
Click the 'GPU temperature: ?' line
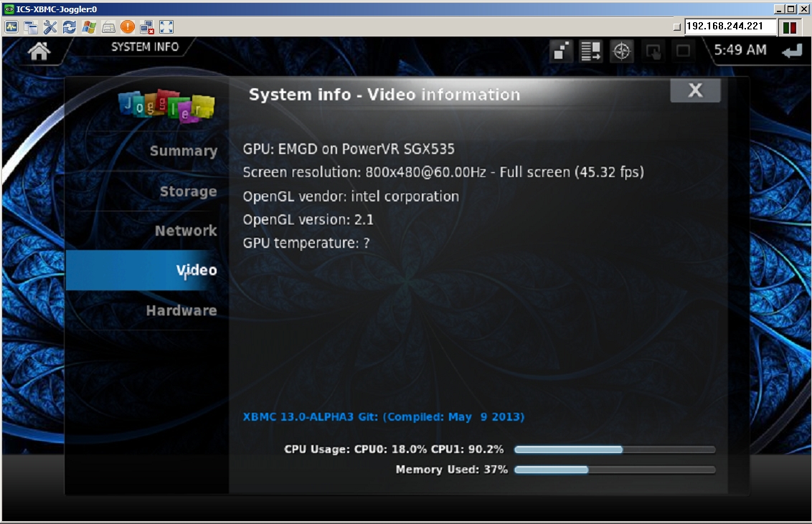306,243
